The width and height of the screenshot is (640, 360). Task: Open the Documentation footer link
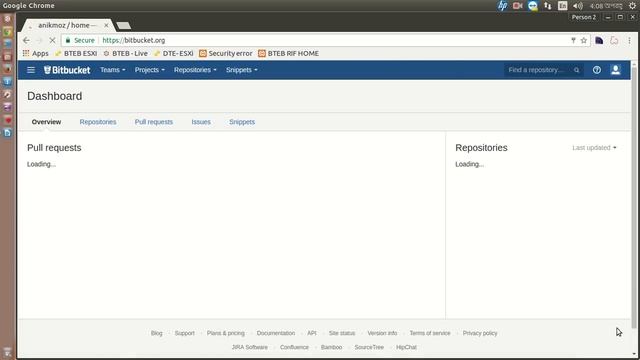pyautogui.click(x=276, y=333)
